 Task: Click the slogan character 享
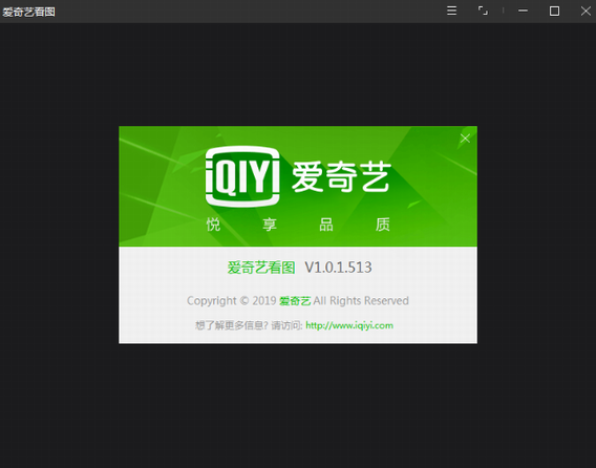point(269,224)
